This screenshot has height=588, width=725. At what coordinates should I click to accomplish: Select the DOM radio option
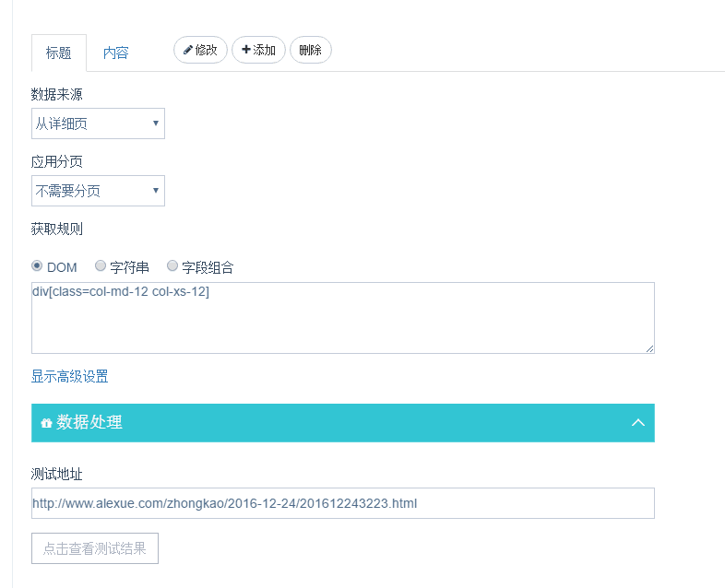[37, 266]
